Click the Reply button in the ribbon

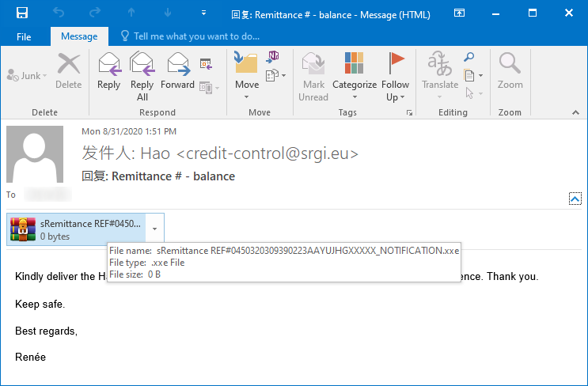tap(108, 72)
